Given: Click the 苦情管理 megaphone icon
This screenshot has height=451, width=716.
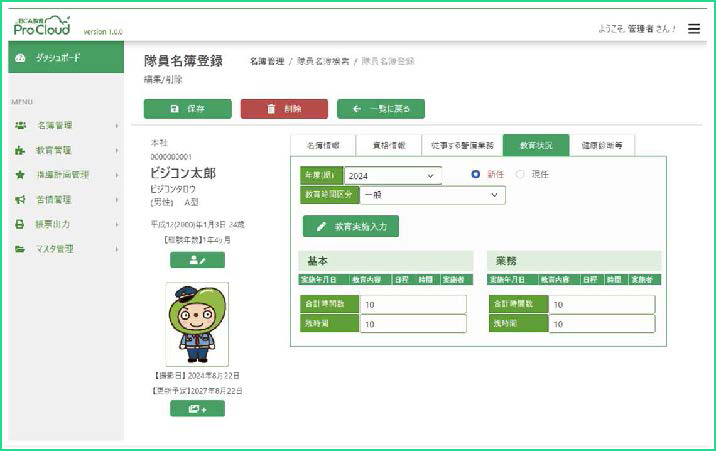Looking at the screenshot, I should 21,199.
